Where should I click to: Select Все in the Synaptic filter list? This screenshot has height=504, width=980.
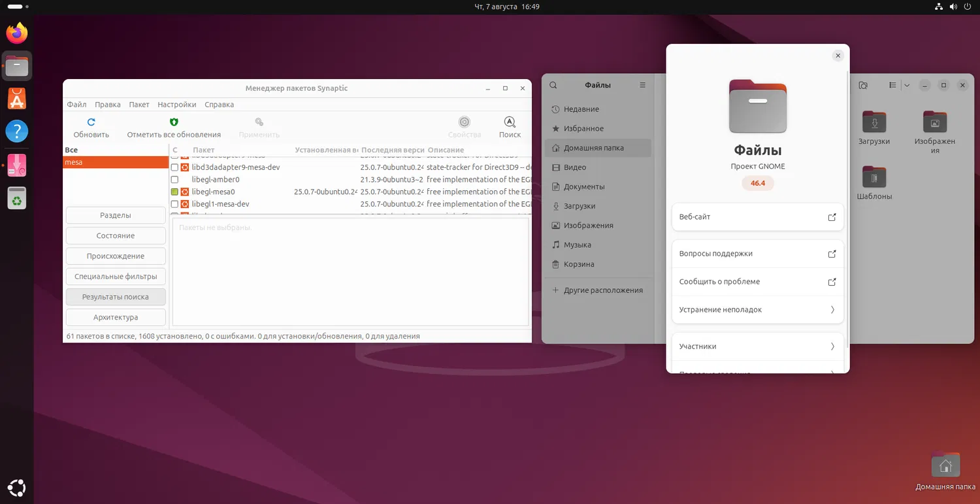(116, 150)
